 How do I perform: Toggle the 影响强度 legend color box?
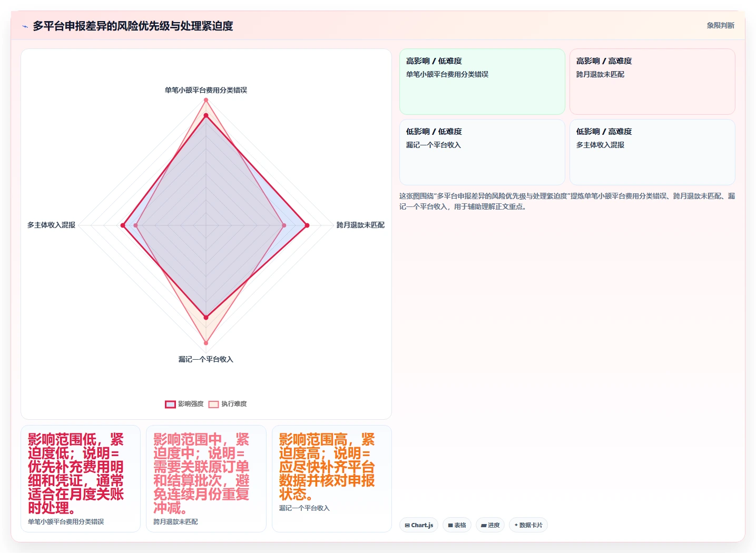(x=170, y=404)
